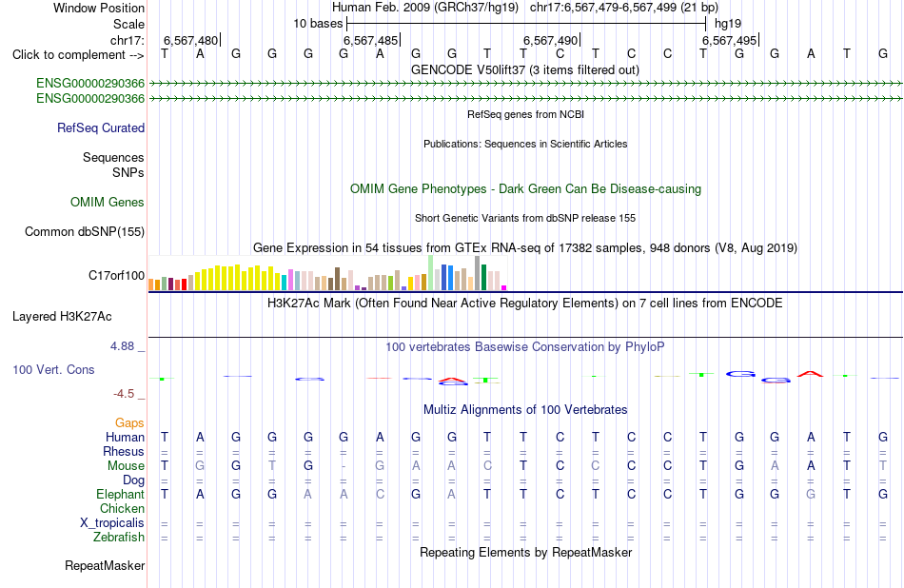904x588 pixels.
Task: Open the GTEx tissue expression bar chart
Action: point(327,273)
